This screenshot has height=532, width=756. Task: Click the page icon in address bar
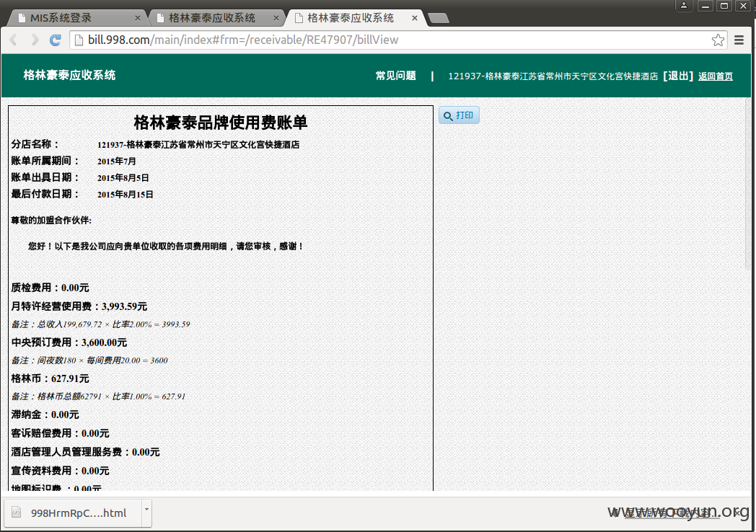pos(79,40)
